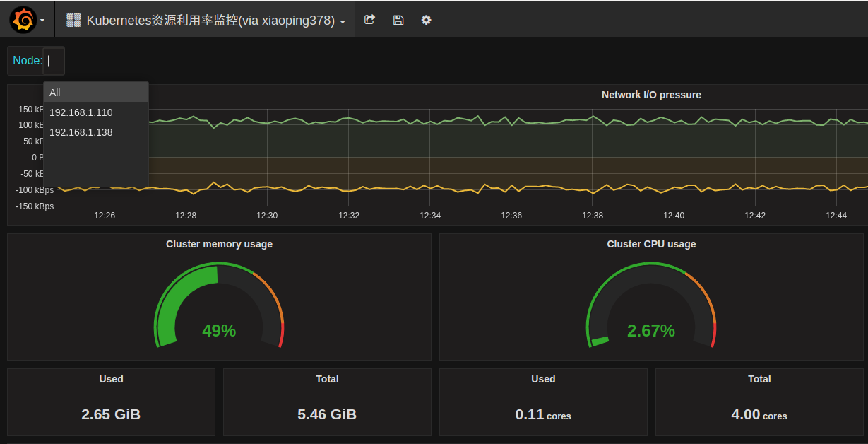Screen dimensions: 868x444
Task: Click the 0.11 cores Used value
Action: pyautogui.click(x=543, y=415)
